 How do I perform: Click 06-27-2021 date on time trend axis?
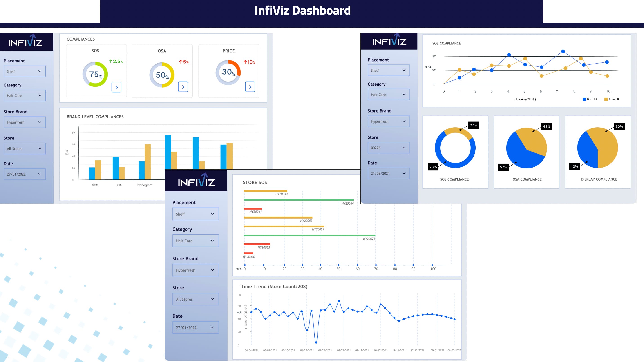tap(307, 350)
